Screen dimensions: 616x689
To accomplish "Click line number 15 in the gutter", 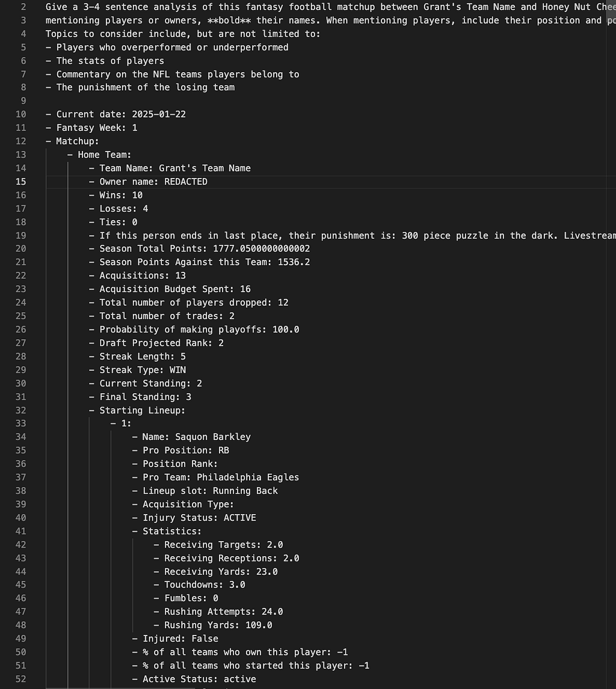I will (20, 182).
